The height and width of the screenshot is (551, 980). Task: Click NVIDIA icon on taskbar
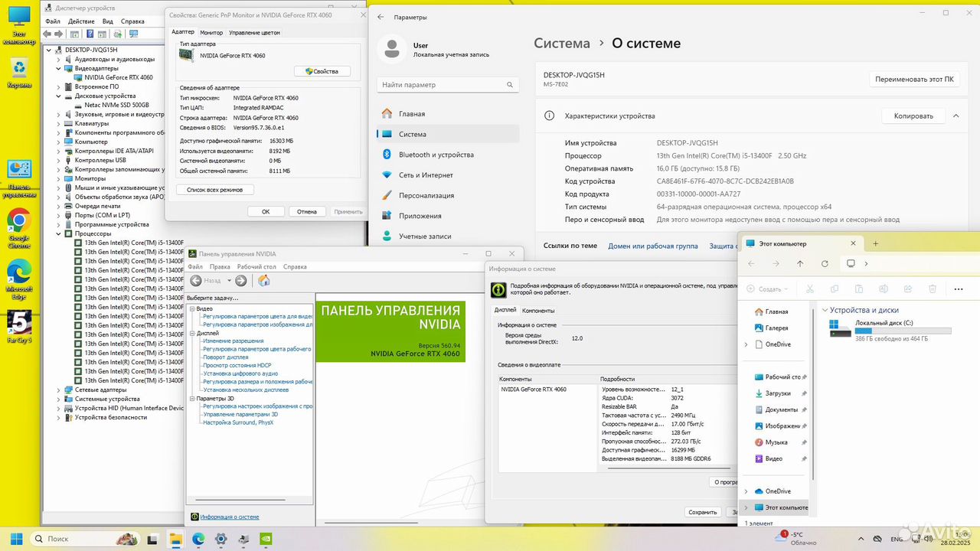[x=266, y=538]
